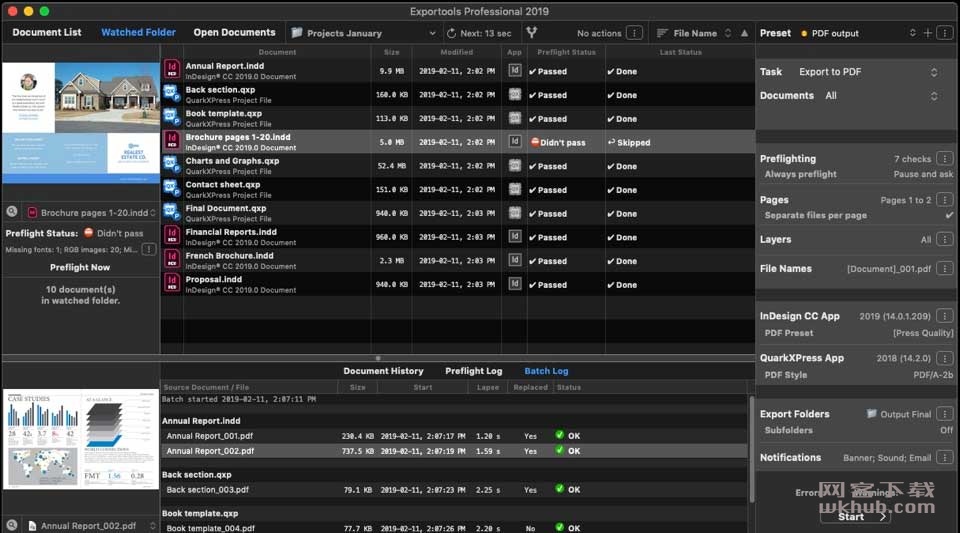Screen dimensions: 960x533
Task: Switch to the Open Documents tab
Action: tap(234, 32)
